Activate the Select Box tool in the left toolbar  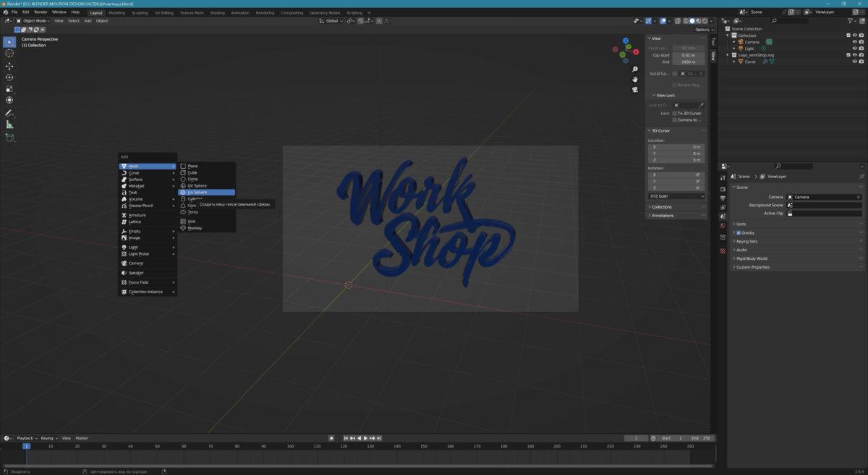(9, 42)
